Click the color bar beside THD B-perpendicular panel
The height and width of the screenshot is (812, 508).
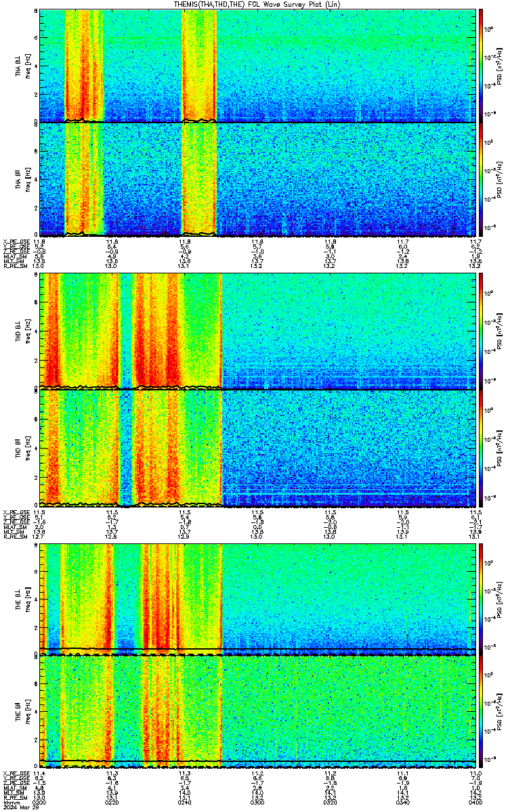click(x=482, y=330)
